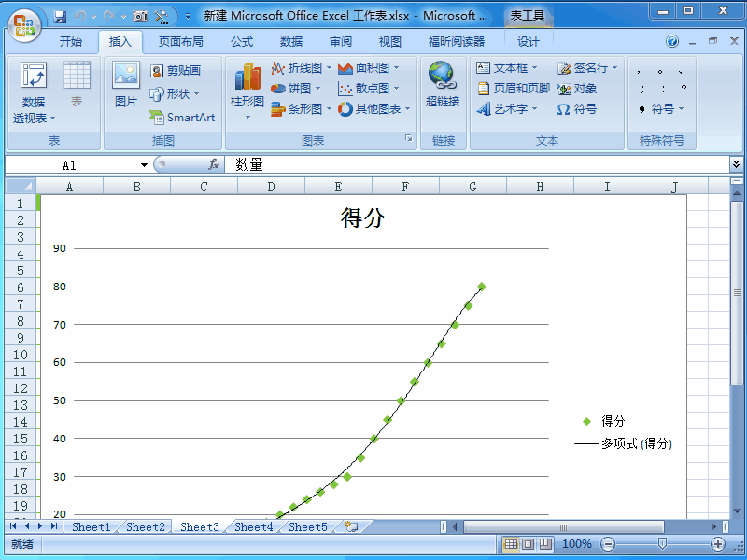This screenshot has height=560, width=747.
Task: Toggle Normal view in the status bar
Action: (509, 544)
